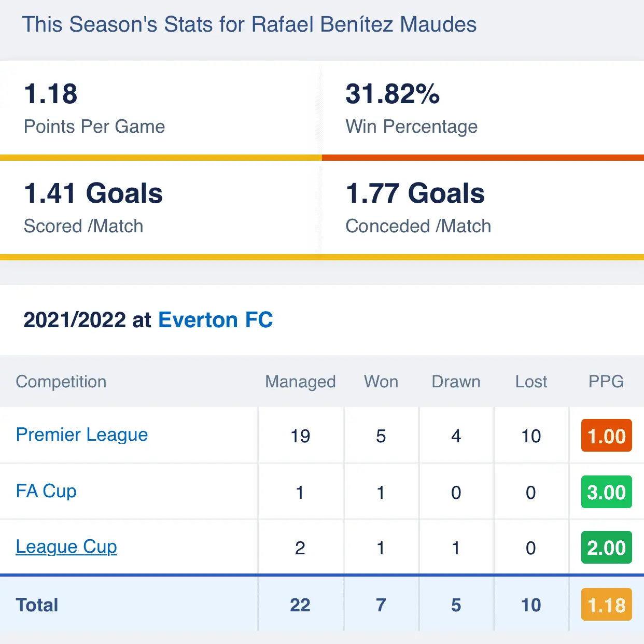Click the Total row label
This screenshot has height=644, width=644.
(x=37, y=605)
